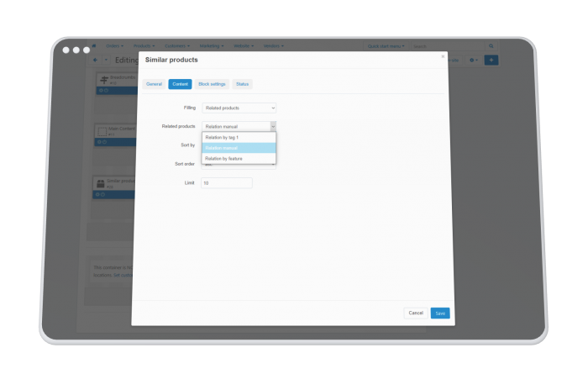The image size is (588, 374).
Task: Click the Search input field
Action: [448, 46]
